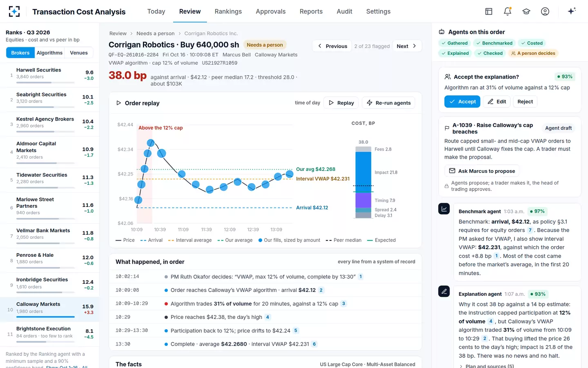588x368 pixels.
Task: Open the graduation cap learning icon
Action: (x=526, y=11)
